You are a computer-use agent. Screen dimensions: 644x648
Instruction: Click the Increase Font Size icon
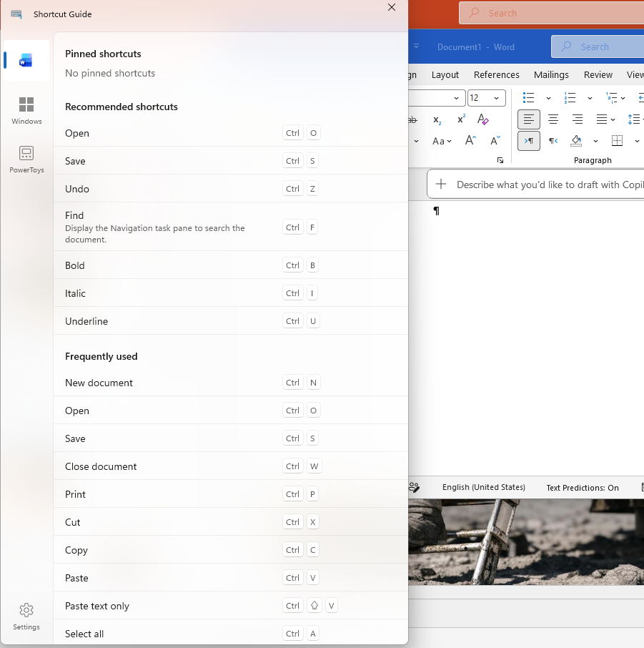pos(470,140)
